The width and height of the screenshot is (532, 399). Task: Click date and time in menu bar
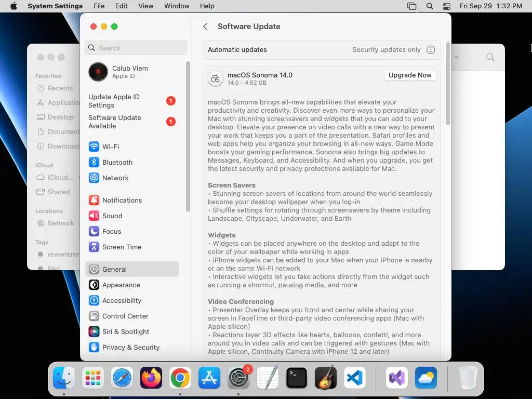[490, 6]
